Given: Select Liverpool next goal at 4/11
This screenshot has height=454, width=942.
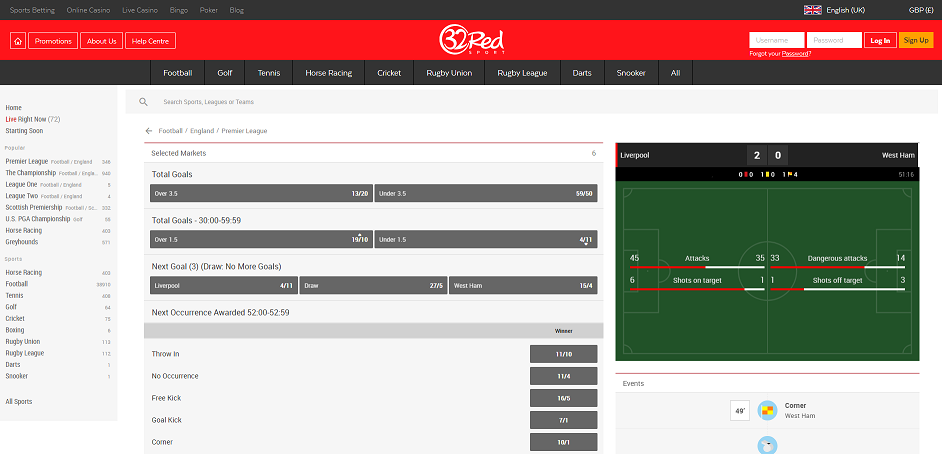Looking at the screenshot, I should point(224,285).
